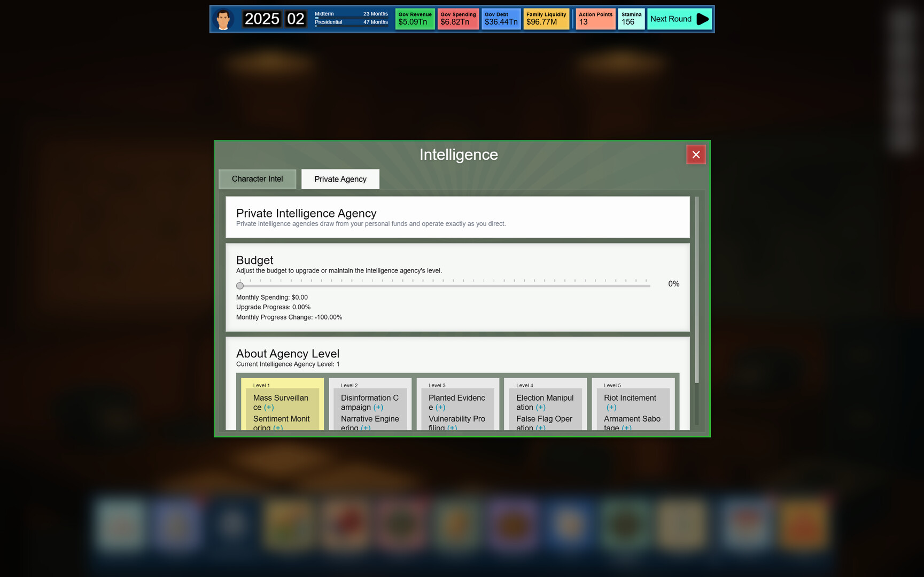Viewport: 924px width, 577px height.
Task: Click the Gov Debt indicator
Action: click(500, 19)
